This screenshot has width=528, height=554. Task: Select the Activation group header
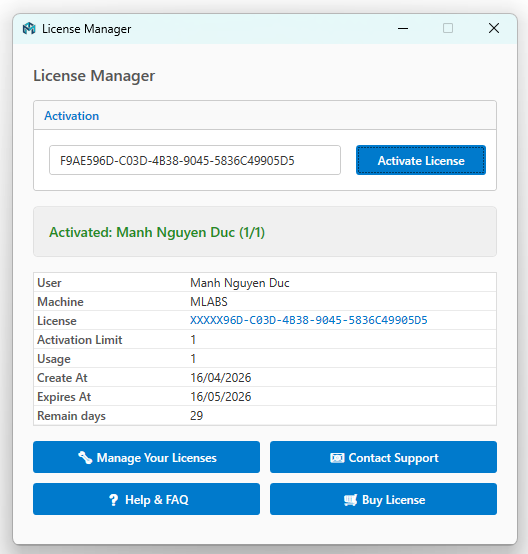71,116
